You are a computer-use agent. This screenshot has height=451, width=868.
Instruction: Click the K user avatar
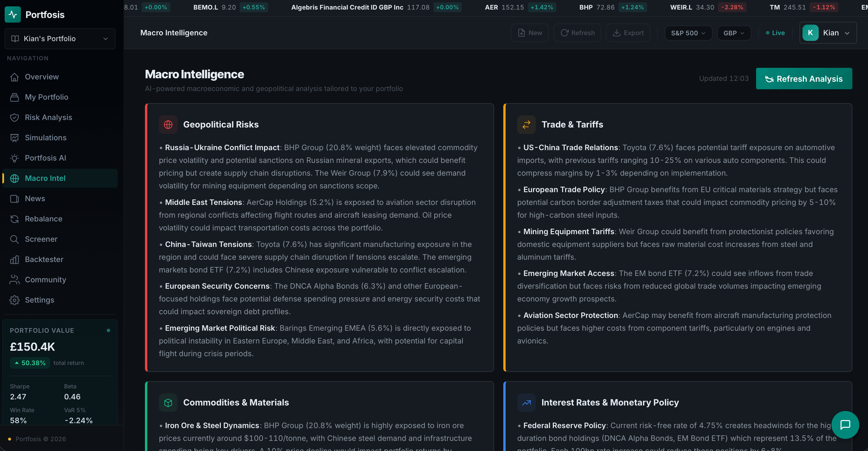coord(810,33)
